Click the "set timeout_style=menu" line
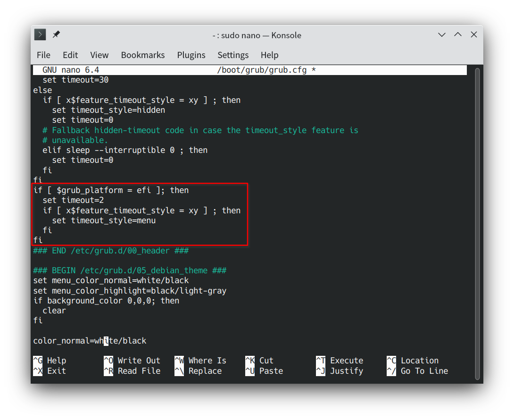 pos(104,220)
